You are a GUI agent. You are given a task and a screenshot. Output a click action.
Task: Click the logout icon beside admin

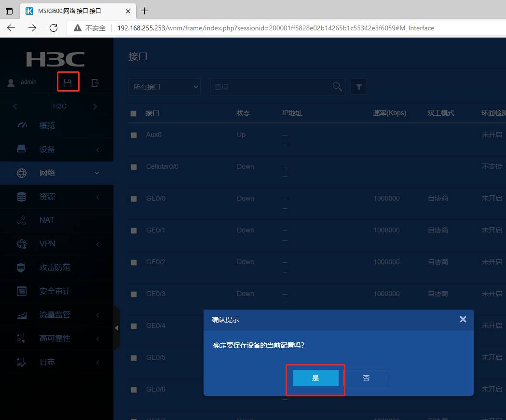(95, 83)
